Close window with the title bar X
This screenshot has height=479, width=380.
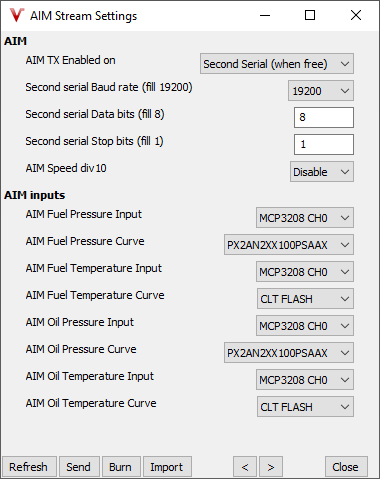point(356,15)
